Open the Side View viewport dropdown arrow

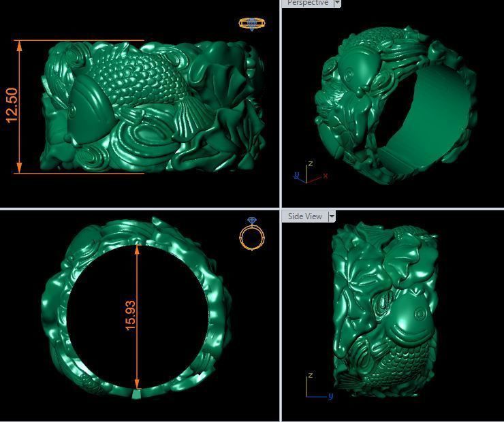point(332,216)
